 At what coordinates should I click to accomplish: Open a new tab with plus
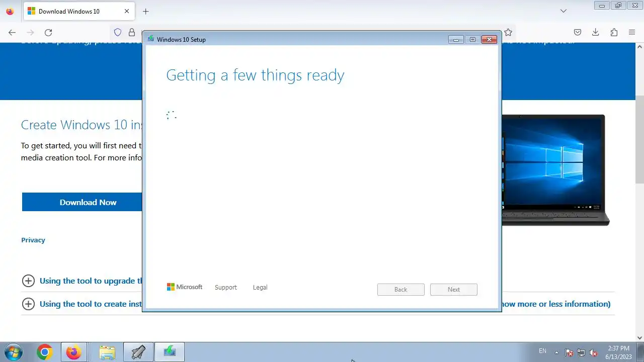[x=145, y=11]
